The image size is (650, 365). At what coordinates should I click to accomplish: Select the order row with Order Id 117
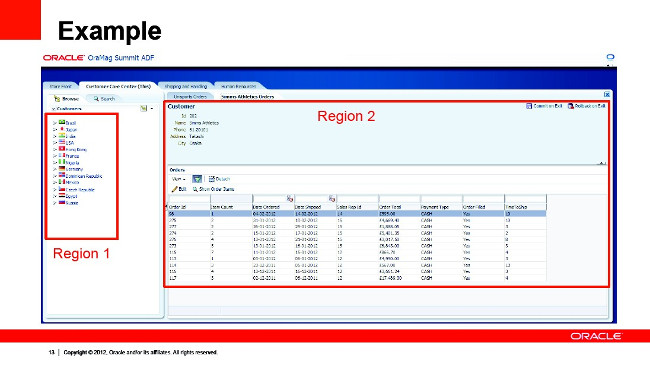tap(357, 278)
